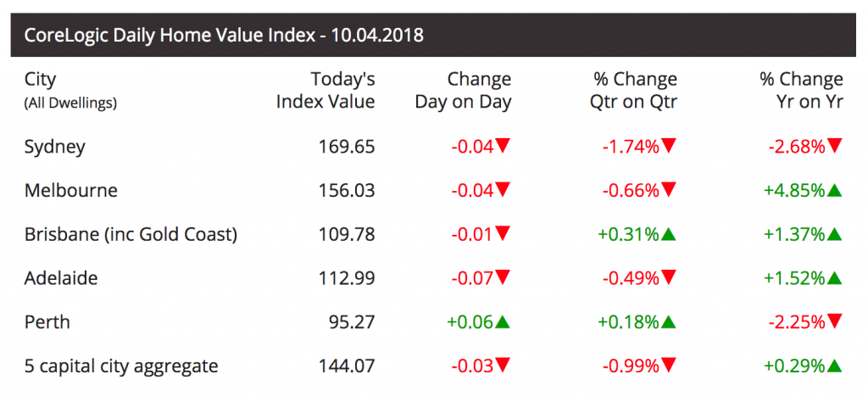868x402 pixels.
Task: Click the Today's Index Value header
Action: pos(326,91)
